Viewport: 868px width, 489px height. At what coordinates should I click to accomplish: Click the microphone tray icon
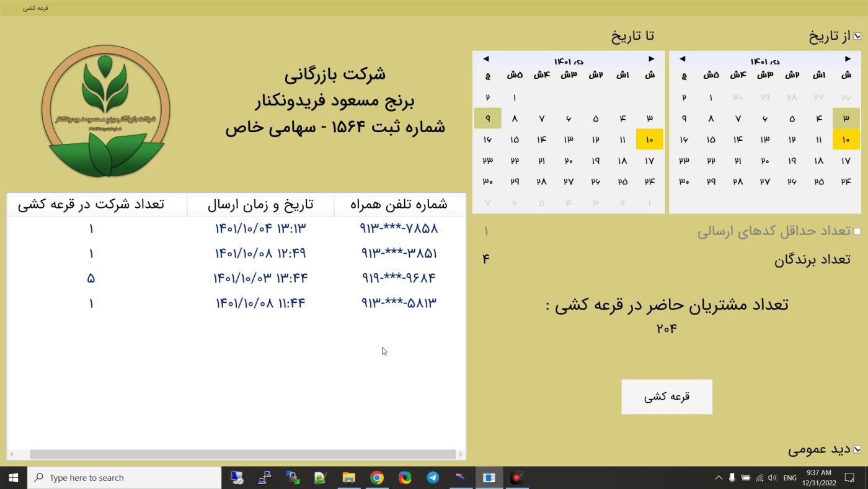(732, 478)
